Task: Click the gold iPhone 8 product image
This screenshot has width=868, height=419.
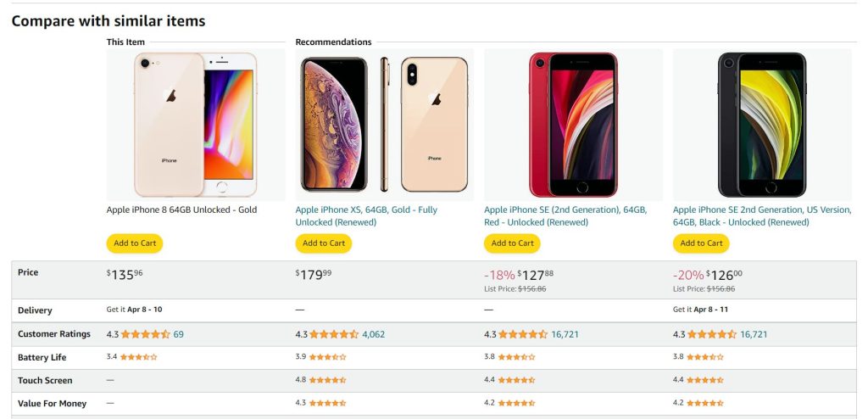Action: [x=196, y=124]
